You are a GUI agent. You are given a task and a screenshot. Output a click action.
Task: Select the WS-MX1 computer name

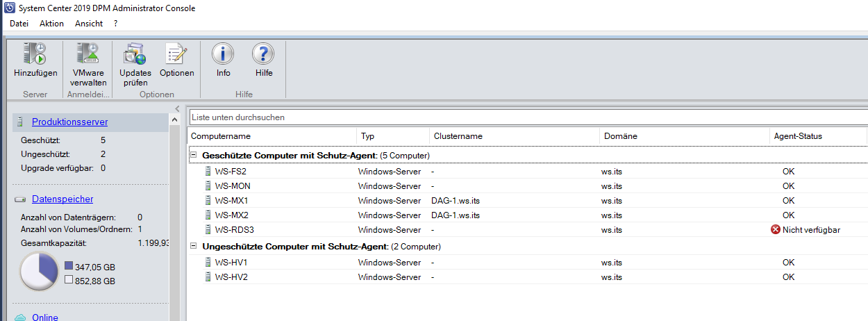coord(231,200)
